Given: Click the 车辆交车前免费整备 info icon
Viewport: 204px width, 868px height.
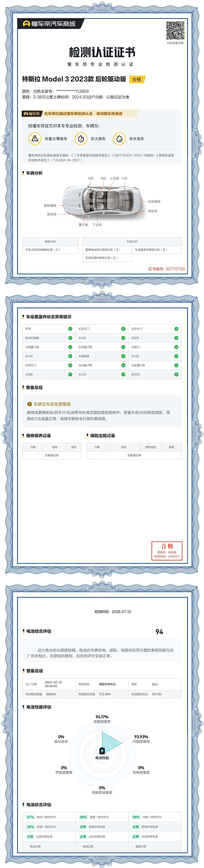Looking at the screenshot, I should point(29,404).
